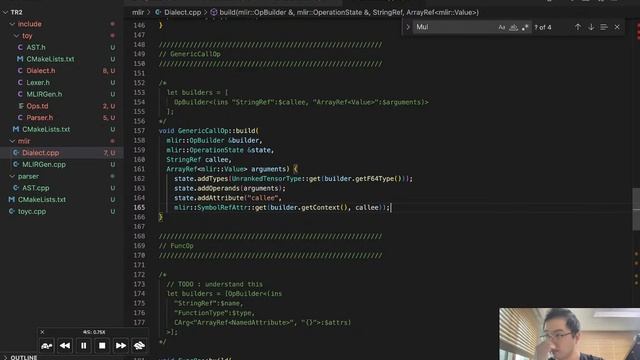
Task: Speed up playback with the rabbit button
Action: tap(139, 346)
